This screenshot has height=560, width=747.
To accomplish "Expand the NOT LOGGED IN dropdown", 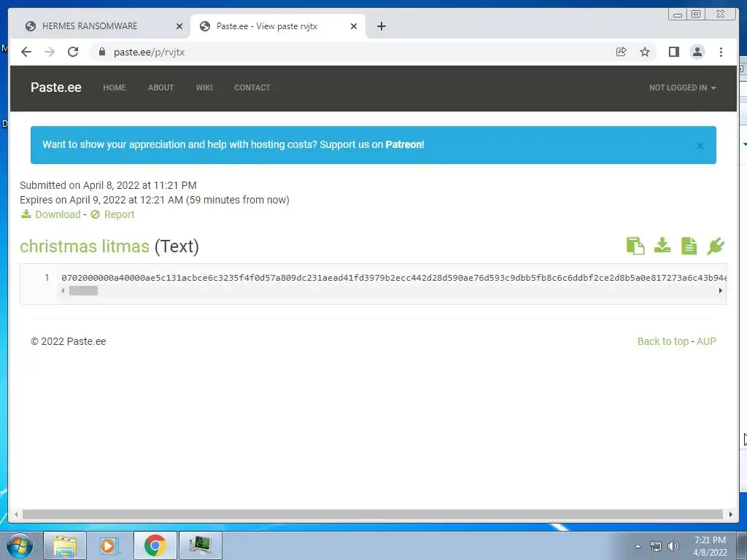I will click(x=682, y=87).
